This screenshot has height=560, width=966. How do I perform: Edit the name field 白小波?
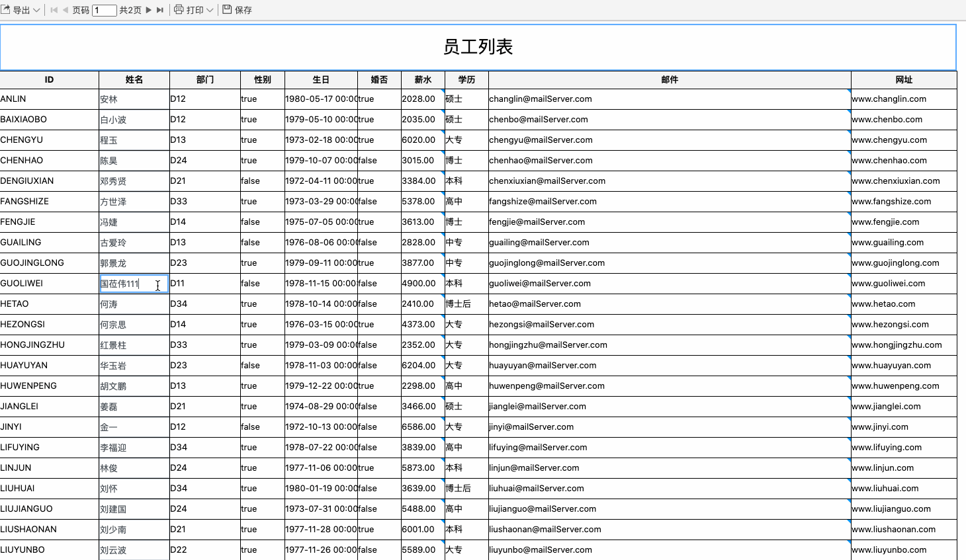tap(134, 120)
